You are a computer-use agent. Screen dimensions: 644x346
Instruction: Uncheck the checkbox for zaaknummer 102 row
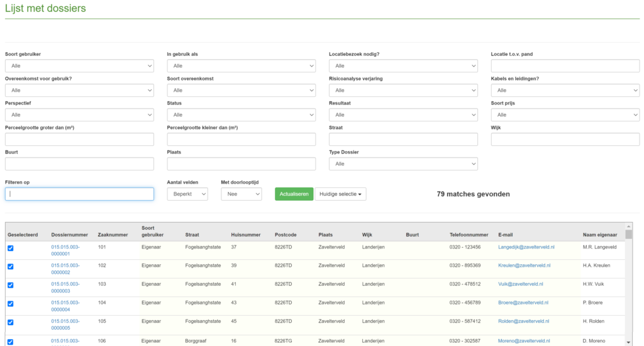pos(10,267)
